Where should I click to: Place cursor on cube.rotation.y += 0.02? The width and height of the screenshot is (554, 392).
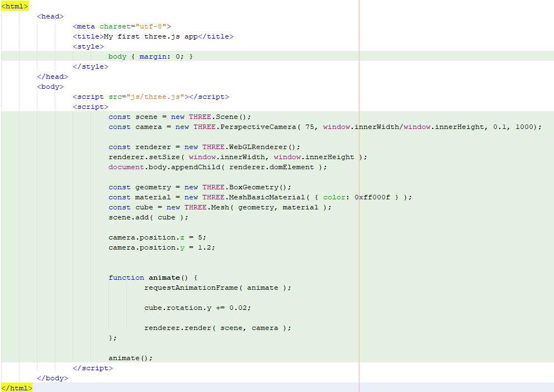(x=197, y=308)
